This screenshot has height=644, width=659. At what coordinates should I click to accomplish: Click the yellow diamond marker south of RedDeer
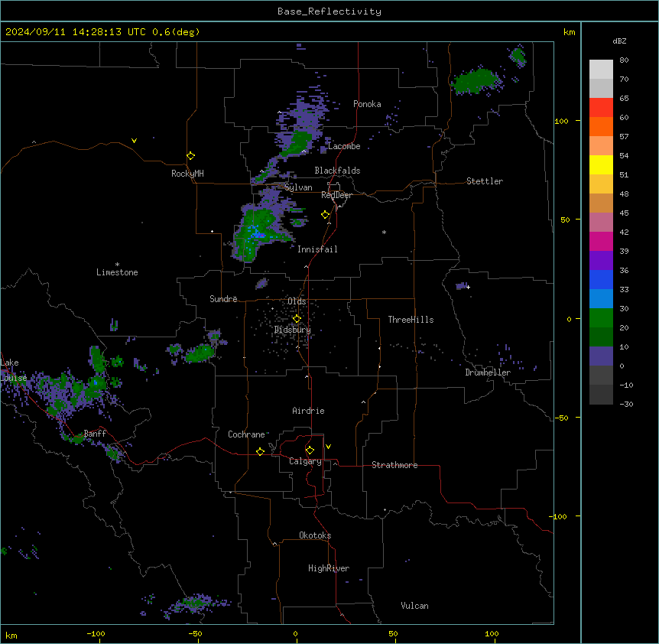(326, 215)
